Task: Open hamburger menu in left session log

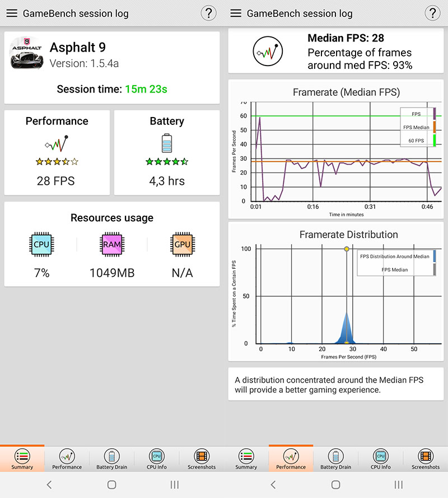Action: tap(12, 13)
